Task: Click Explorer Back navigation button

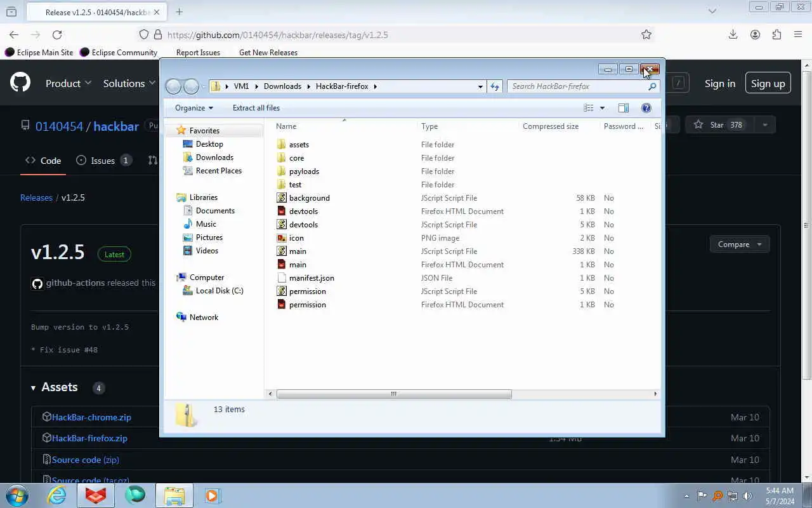Action: [x=173, y=86]
